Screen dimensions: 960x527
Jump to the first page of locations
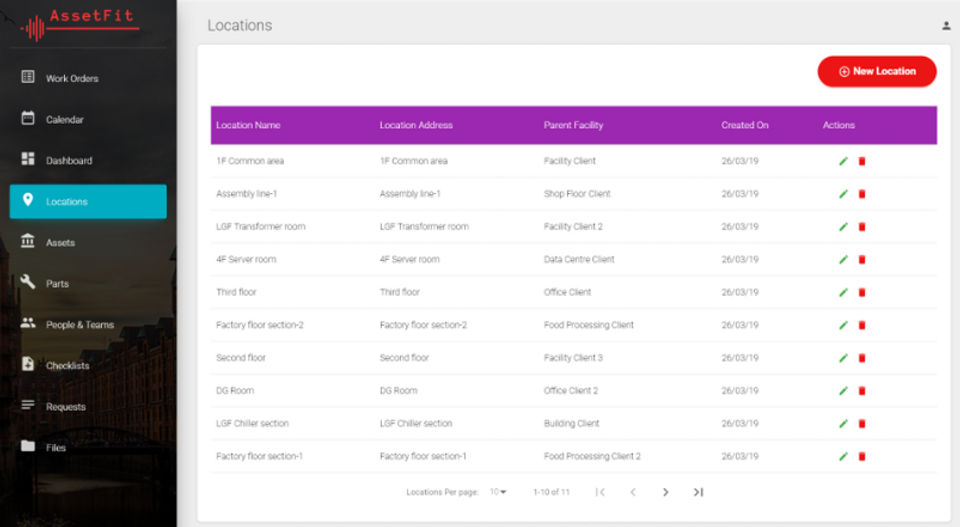pyautogui.click(x=600, y=492)
